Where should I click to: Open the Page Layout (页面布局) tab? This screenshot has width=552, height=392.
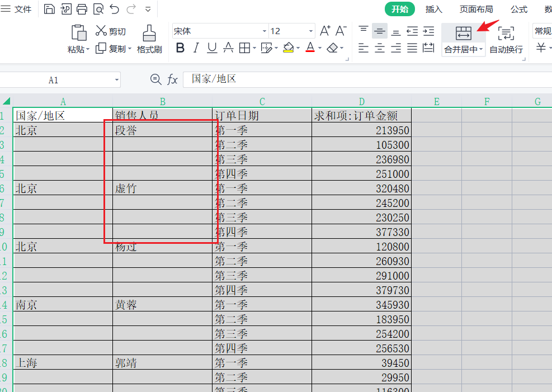(x=476, y=9)
